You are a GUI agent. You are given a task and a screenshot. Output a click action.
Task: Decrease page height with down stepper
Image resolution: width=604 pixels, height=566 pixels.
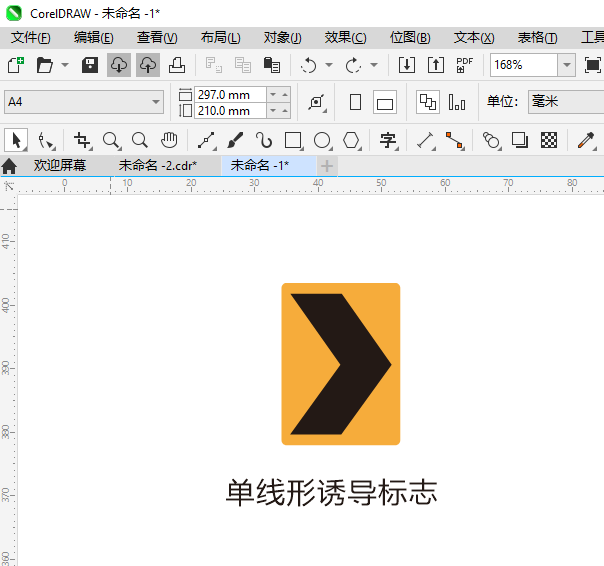point(273,111)
